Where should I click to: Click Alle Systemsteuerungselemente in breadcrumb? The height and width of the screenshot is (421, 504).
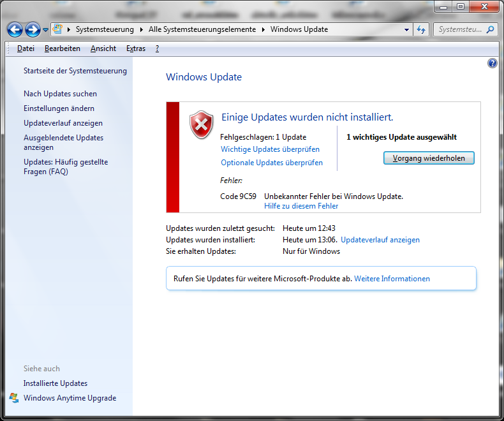(x=202, y=29)
